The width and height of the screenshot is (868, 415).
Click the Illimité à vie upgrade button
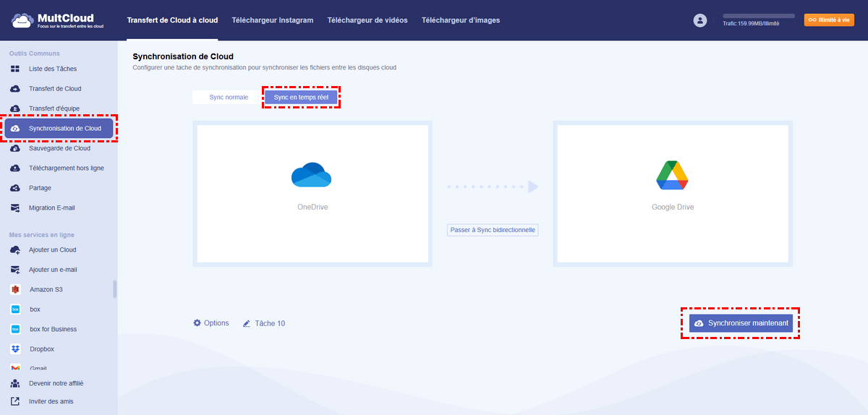pyautogui.click(x=829, y=20)
